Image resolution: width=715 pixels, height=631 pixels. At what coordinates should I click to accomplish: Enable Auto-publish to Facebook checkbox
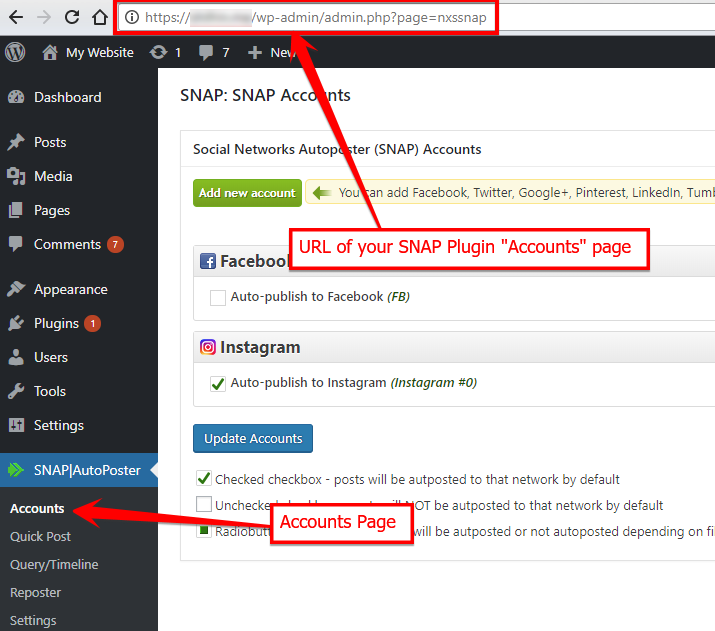point(218,297)
